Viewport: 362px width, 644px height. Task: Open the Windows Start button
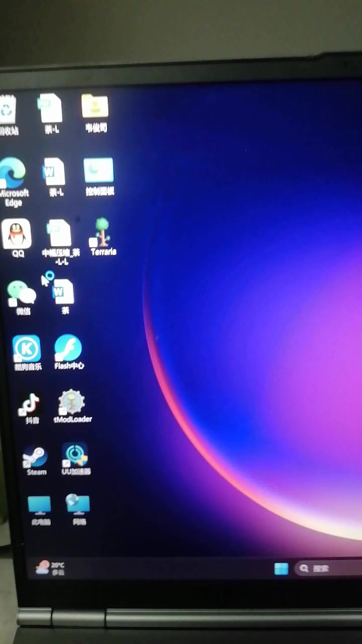pyautogui.click(x=282, y=569)
